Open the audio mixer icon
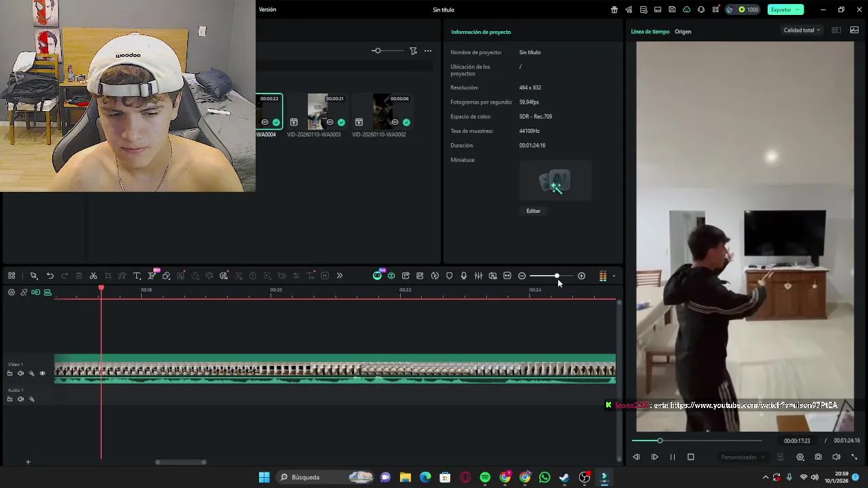 point(478,276)
